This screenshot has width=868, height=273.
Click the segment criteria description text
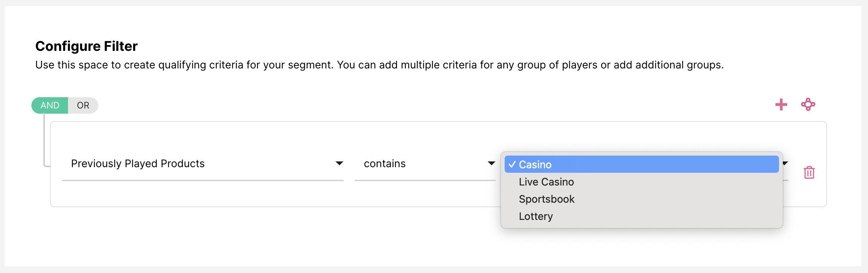379,65
